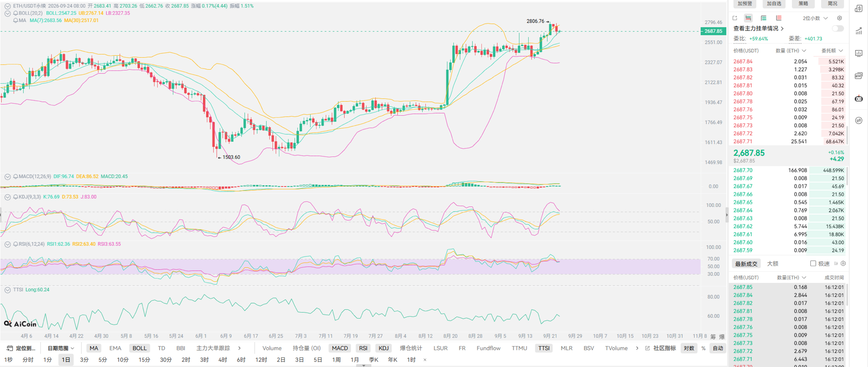Image resolution: width=868 pixels, height=367 pixels.
Task: Show sell orders only in order book
Action: tap(778, 18)
